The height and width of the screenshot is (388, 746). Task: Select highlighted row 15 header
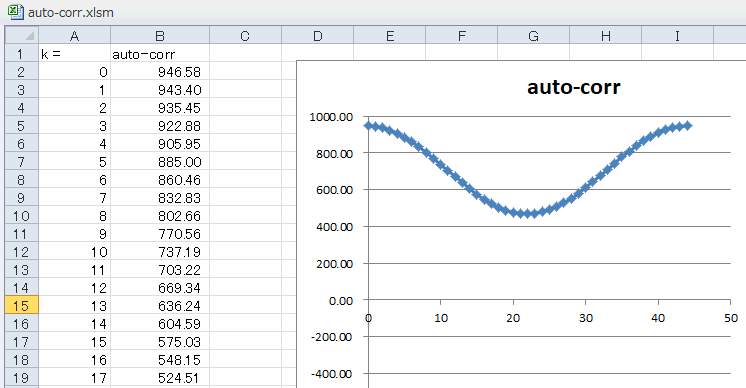[21, 306]
